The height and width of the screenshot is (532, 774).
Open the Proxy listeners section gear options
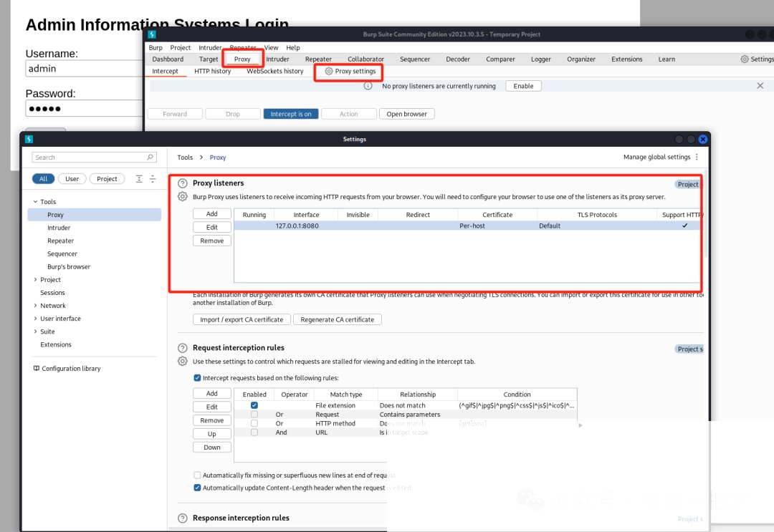pos(183,197)
